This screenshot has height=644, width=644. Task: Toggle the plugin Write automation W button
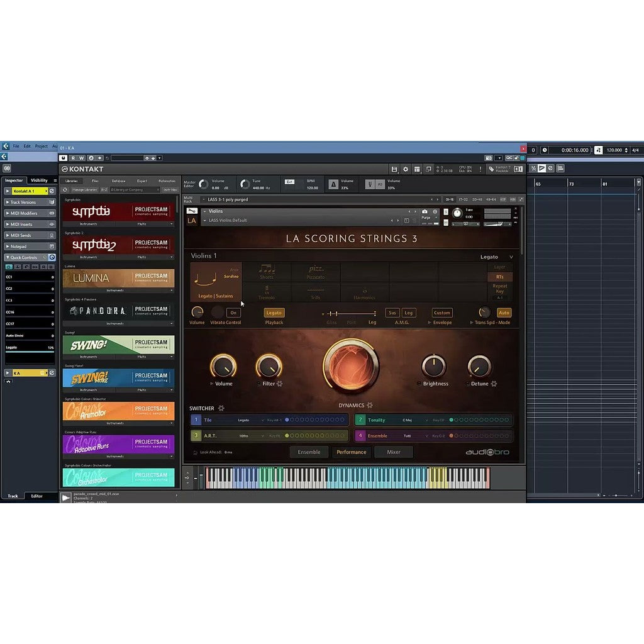pos(81,158)
